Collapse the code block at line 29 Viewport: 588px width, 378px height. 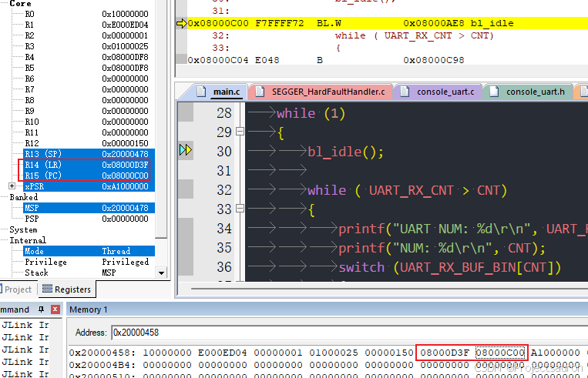[x=239, y=132]
